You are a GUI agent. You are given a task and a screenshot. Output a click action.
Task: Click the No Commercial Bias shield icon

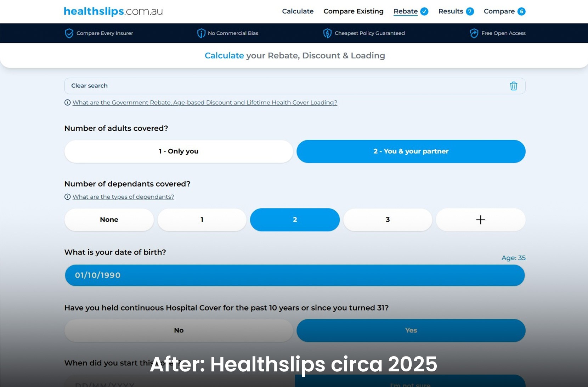[201, 33]
